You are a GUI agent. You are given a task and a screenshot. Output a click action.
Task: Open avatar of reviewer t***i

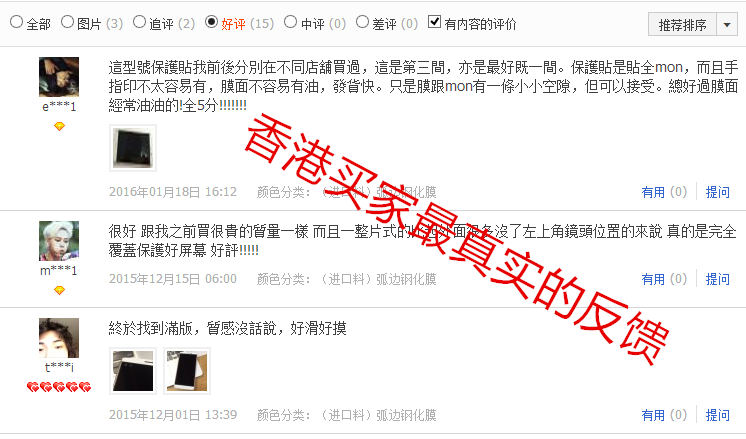click(59, 338)
